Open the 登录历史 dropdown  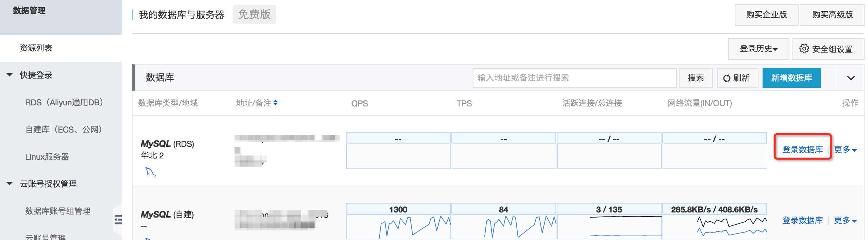758,49
